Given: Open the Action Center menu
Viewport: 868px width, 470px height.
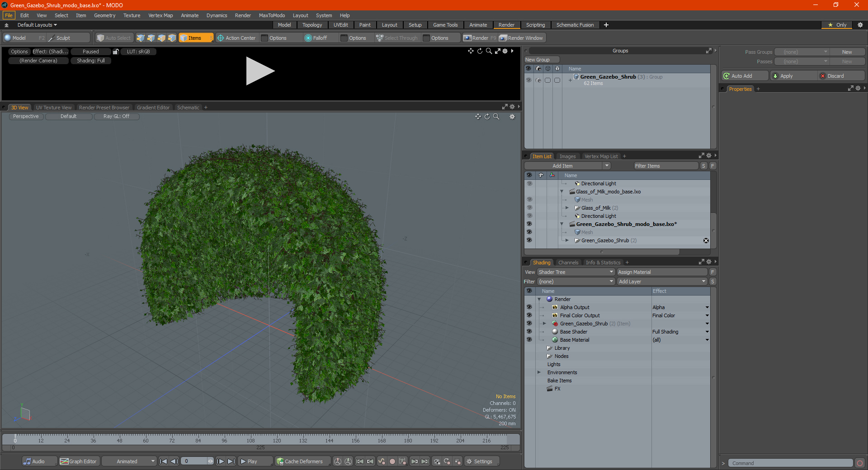Looking at the screenshot, I should point(236,38).
